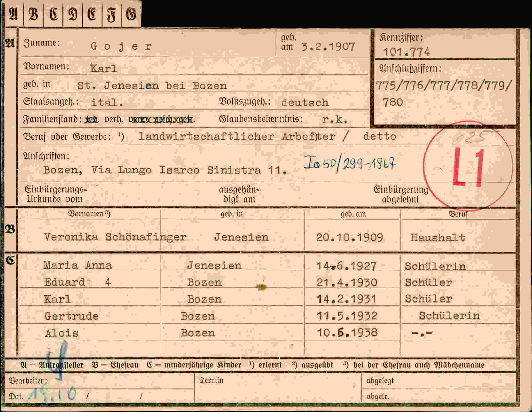
Task: Click the birth date 21.4.1930
Action: tap(347, 283)
